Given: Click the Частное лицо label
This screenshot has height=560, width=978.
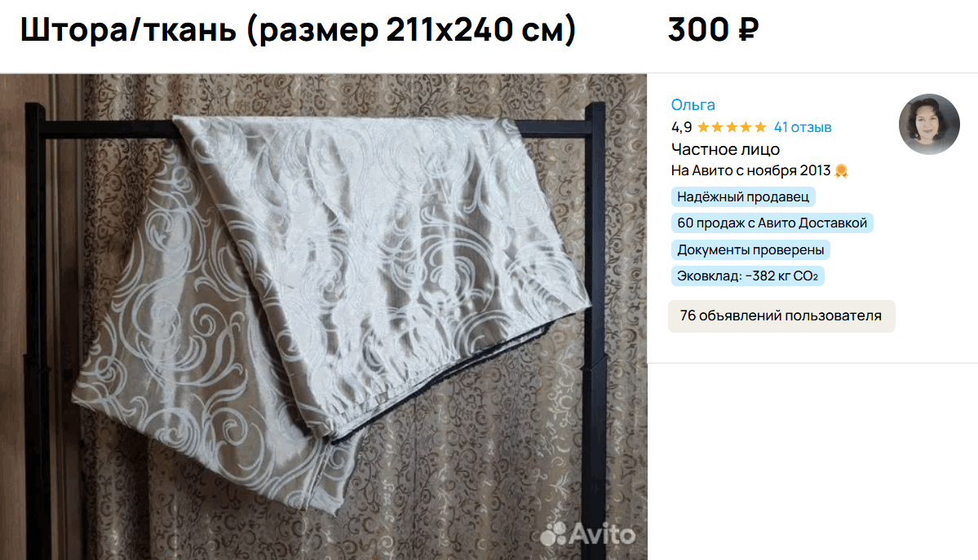Looking at the screenshot, I should pyautogui.click(x=725, y=150).
